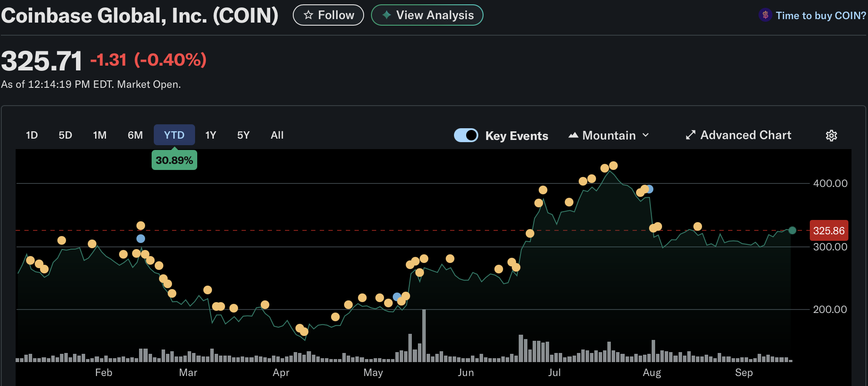
Task: Click the tallest volume bar in mid-May
Action: click(x=424, y=336)
